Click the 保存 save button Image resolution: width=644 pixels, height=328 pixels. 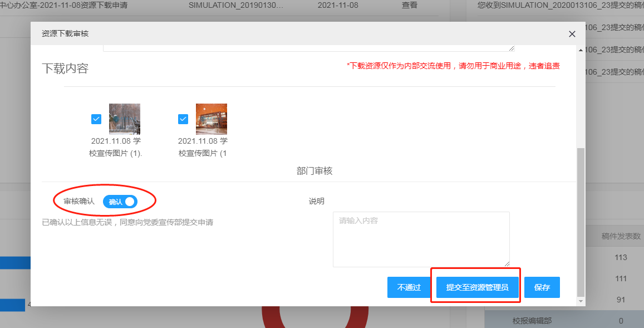pyautogui.click(x=542, y=287)
